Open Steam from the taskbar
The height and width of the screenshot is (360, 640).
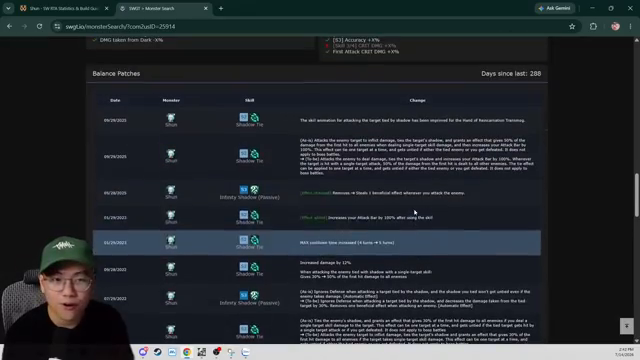tap(158, 352)
